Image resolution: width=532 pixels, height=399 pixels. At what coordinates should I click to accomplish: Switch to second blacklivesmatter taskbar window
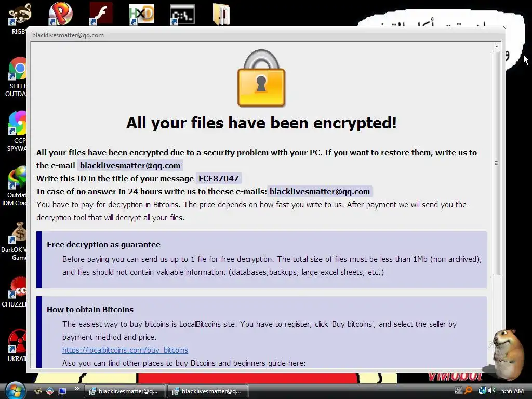click(207, 391)
